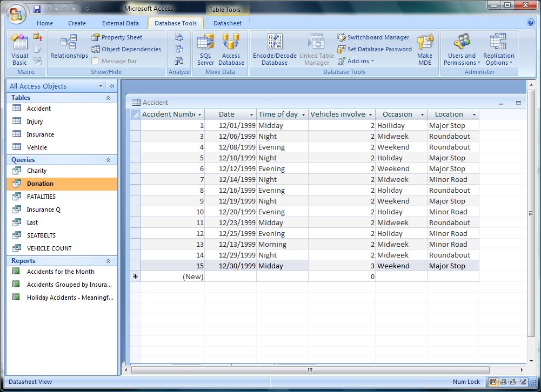Viewport: 541px width, 392px height.
Task: Click the horizontal scrollbar of the datasheet
Action: click(310, 370)
